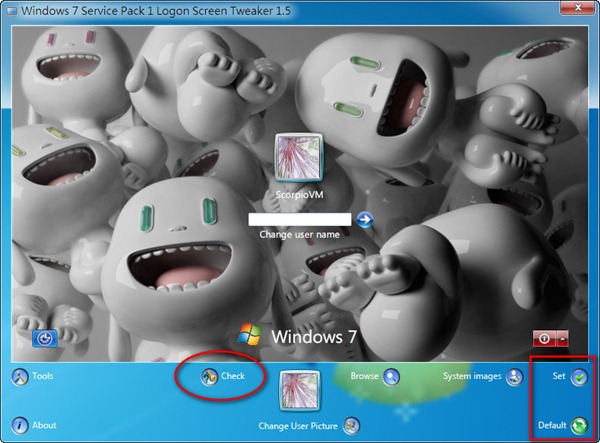
Task: Click the Browse magnifier icon
Action: tap(391, 377)
